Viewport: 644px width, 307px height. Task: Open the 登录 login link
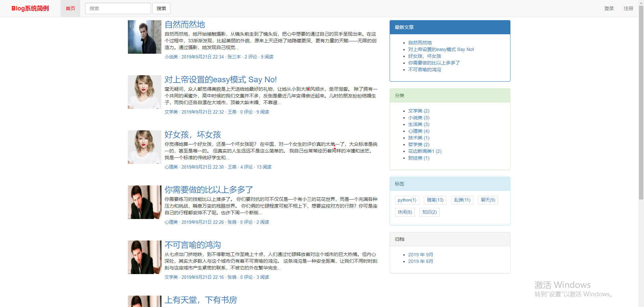click(x=609, y=8)
